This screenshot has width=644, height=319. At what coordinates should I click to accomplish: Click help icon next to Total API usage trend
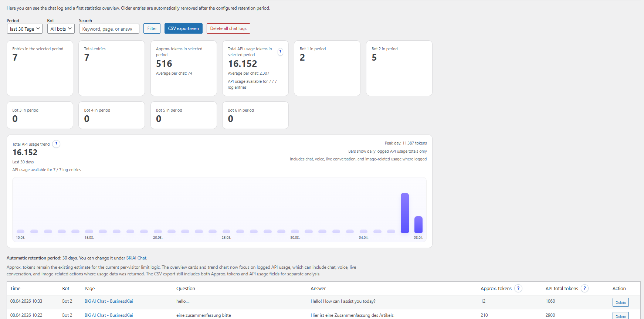click(x=56, y=144)
